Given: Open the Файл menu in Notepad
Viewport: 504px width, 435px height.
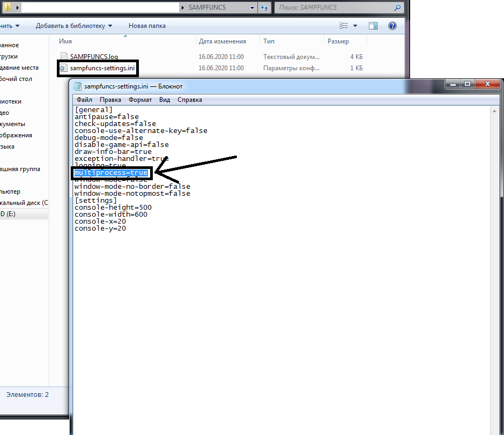Looking at the screenshot, I should 84,100.
